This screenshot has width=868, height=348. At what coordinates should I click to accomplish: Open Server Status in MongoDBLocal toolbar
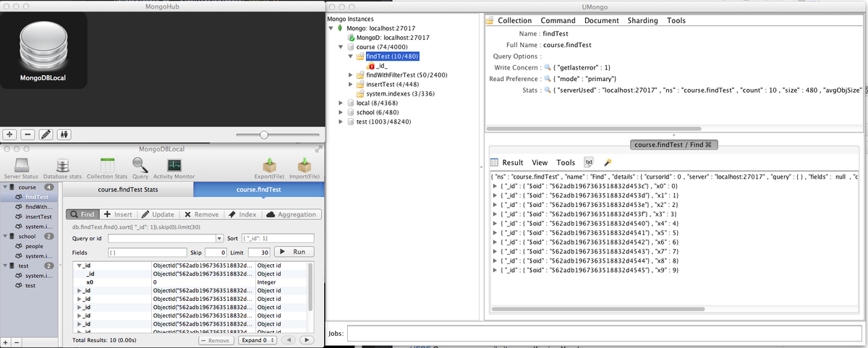click(x=21, y=169)
